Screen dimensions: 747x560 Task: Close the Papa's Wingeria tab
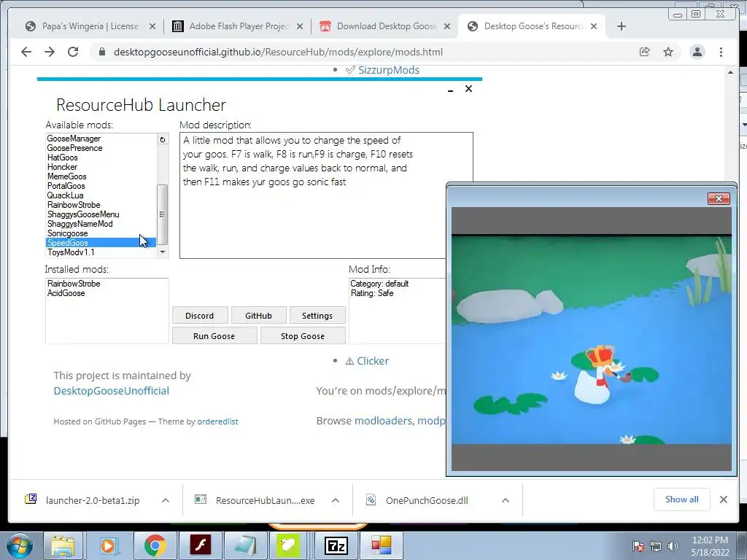152,26
